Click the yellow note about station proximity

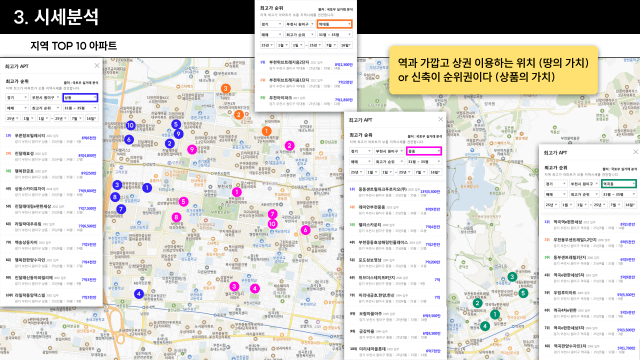tap(493, 70)
